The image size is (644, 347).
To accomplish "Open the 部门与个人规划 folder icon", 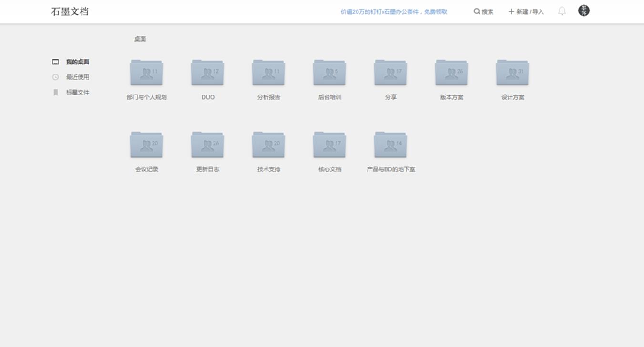I will (146, 73).
